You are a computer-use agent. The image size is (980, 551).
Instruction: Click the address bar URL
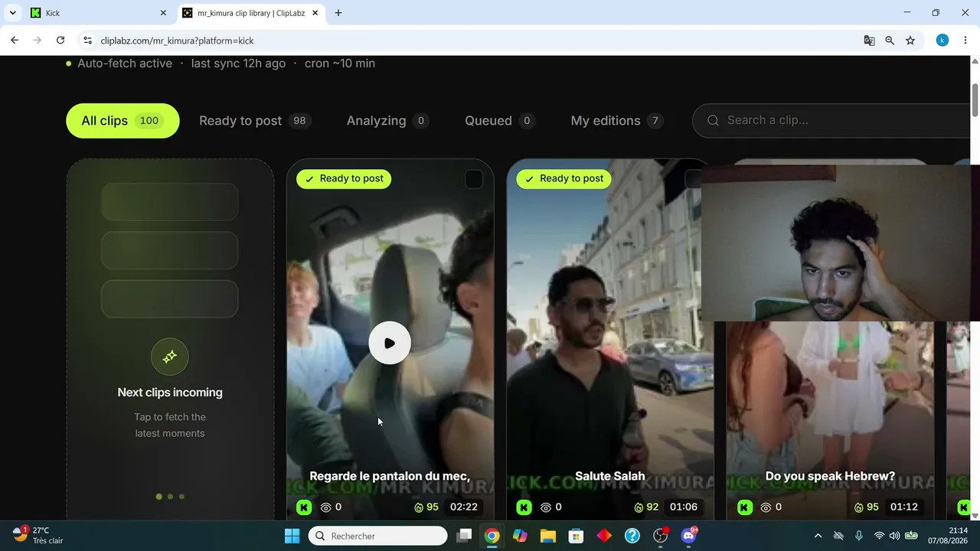pyautogui.click(x=177, y=41)
